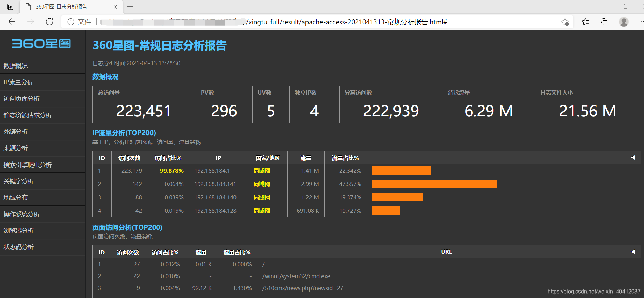Click the browser back arrow
644x298 pixels.
click(12, 22)
